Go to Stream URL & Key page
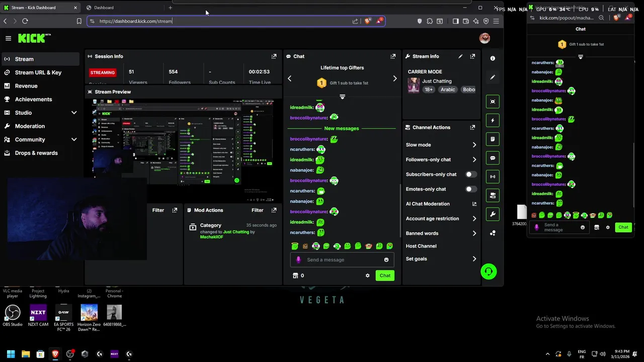 tap(40, 72)
